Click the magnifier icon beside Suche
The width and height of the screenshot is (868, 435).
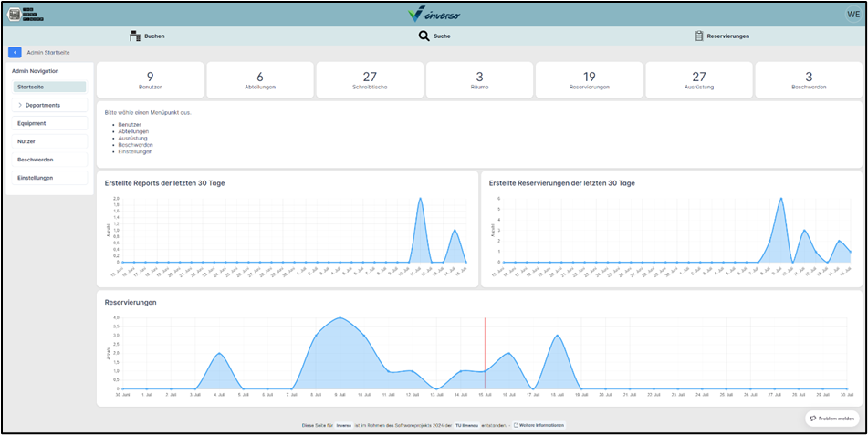(424, 36)
